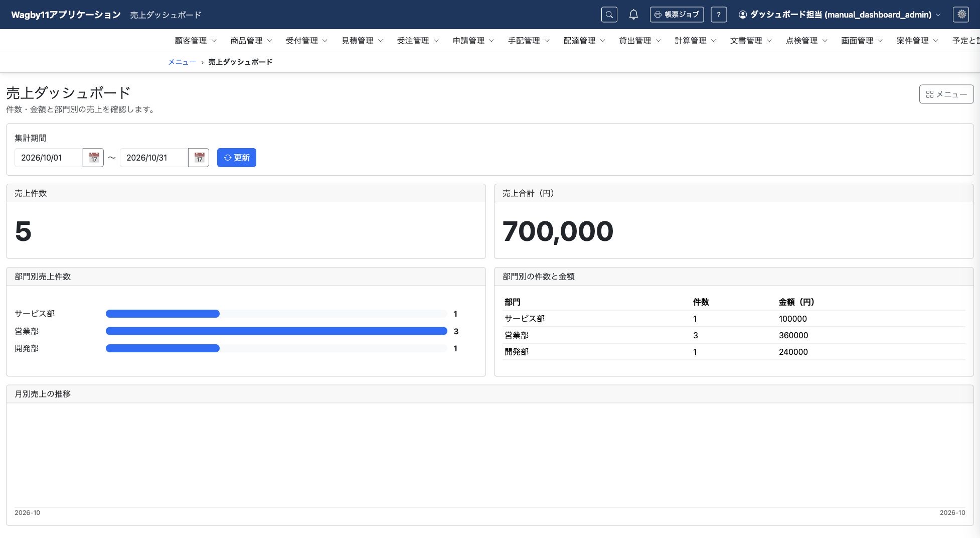Click the メニュー breadcrumb link
The width and height of the screenshot is (980, 538).
tap(182, 62)
